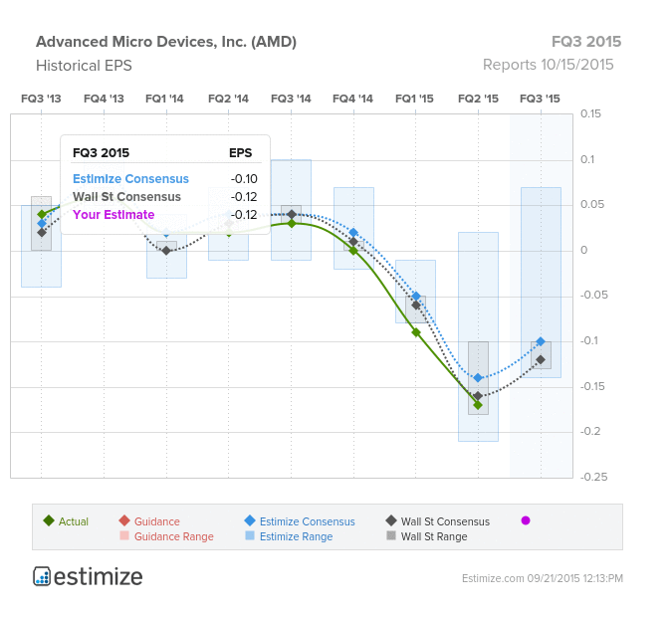
Task: Click the -0.25 y-axis label
Action: tap(593, 477)
